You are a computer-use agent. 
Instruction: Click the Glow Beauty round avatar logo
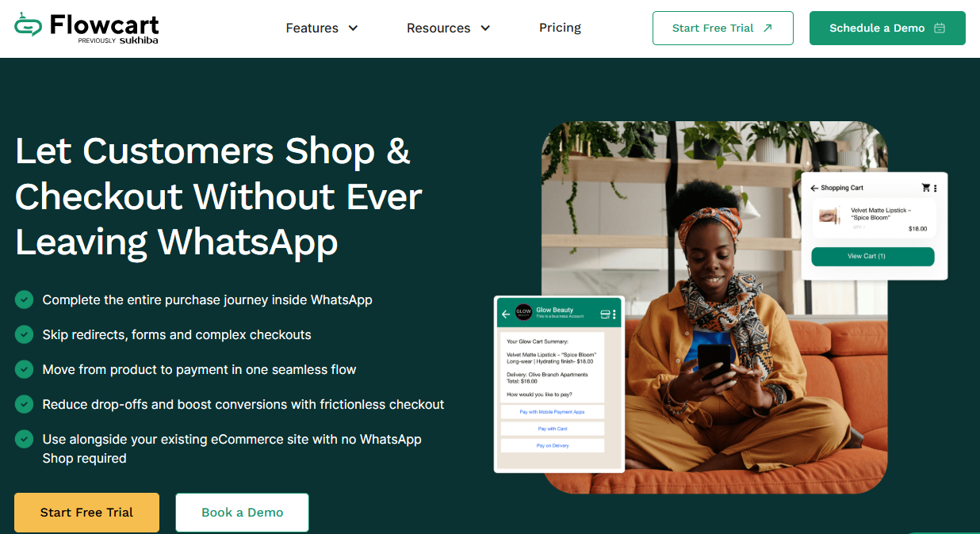point(523,313)
